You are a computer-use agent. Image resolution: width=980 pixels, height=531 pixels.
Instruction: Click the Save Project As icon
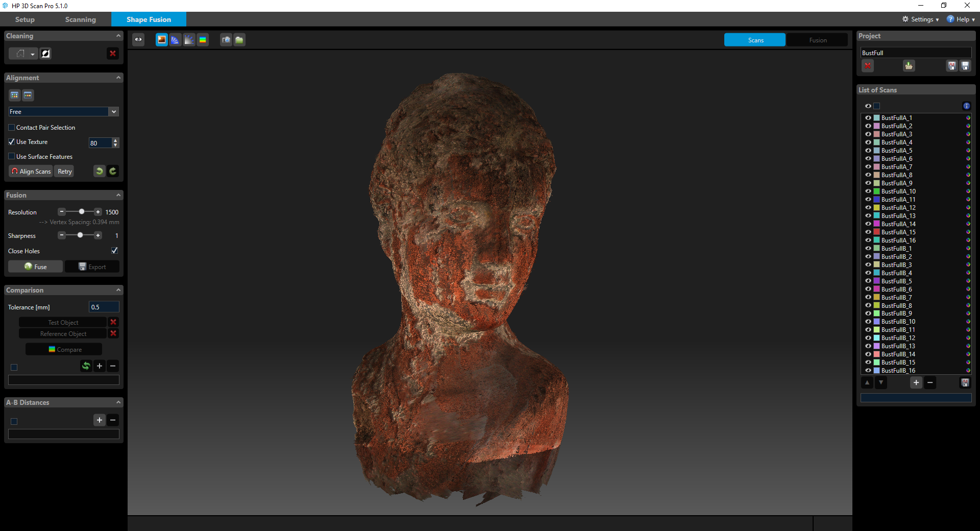point(952,66)
